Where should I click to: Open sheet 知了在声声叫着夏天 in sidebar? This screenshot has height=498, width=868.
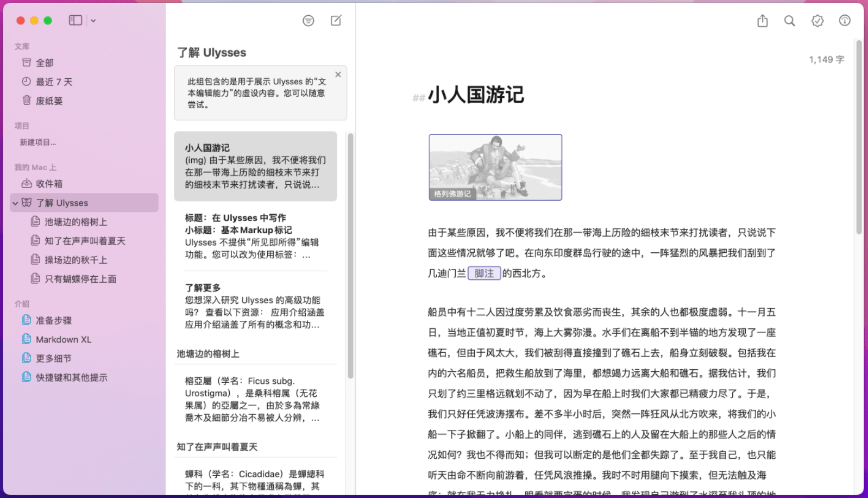pos(84,241)
